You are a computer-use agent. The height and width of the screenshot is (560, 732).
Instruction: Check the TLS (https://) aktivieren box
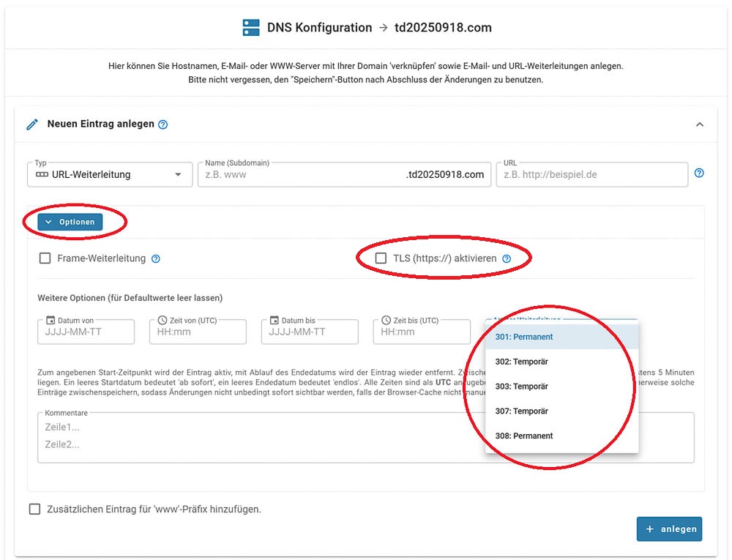(381, 258)
